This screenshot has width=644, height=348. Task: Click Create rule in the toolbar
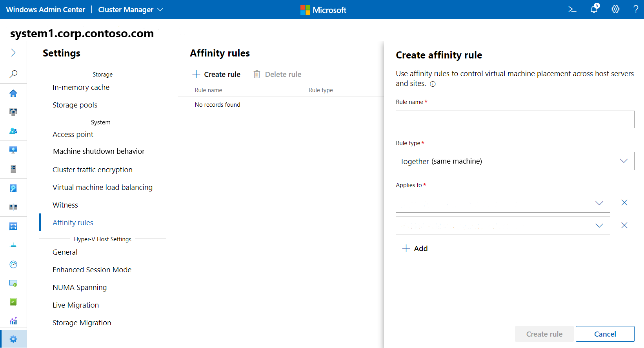216,75
